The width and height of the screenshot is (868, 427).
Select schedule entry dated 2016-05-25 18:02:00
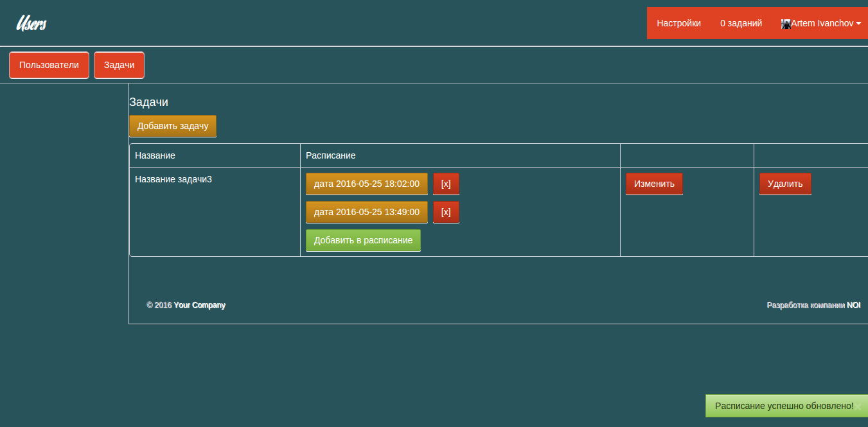[367, 184]
